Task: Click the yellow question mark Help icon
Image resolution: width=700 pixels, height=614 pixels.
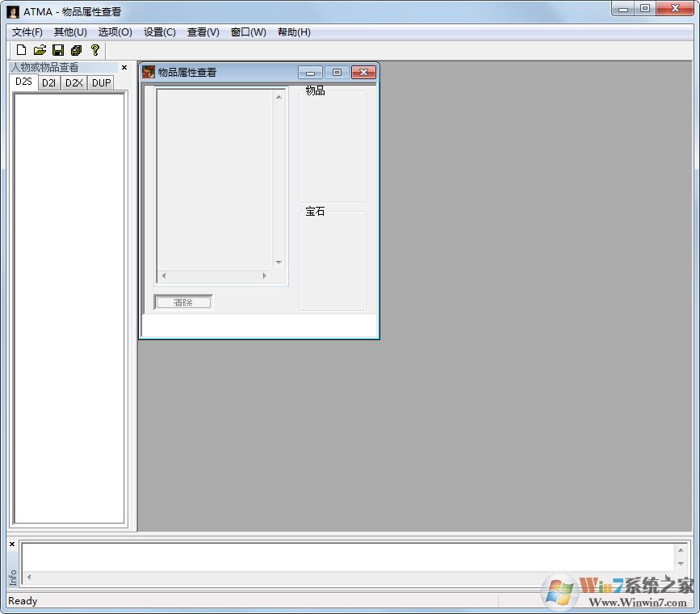Action: point(94,50)
